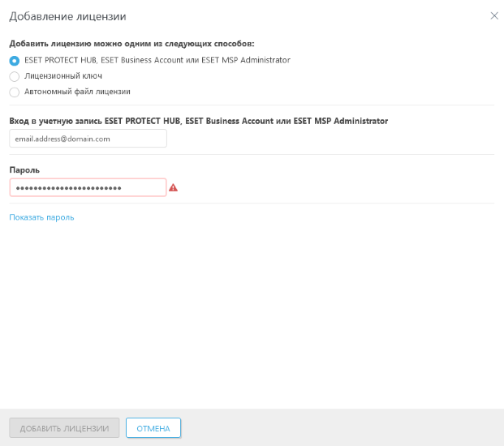
Task: Click the Показать пароль link
Action: click(x=41, y=217)
